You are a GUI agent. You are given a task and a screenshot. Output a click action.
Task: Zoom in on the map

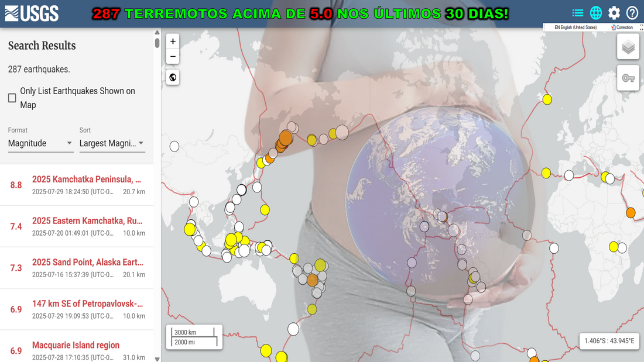click(173, 42)
